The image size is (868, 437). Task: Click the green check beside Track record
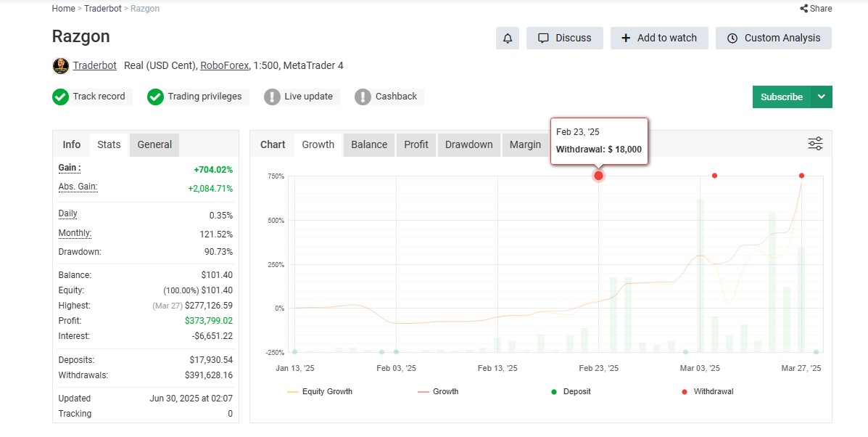tap(60, 97)
